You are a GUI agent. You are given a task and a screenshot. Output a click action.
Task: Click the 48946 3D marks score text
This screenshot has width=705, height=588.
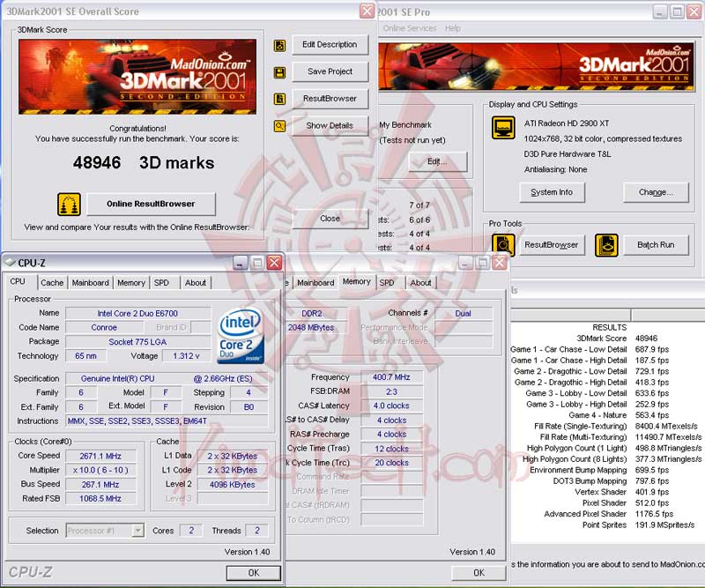click(144, 163)
